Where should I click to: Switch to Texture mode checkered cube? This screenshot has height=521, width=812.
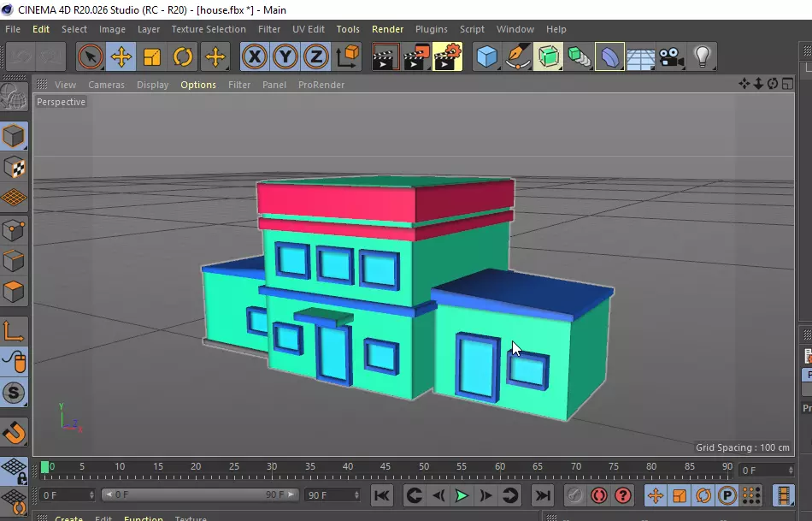point(14,168)
